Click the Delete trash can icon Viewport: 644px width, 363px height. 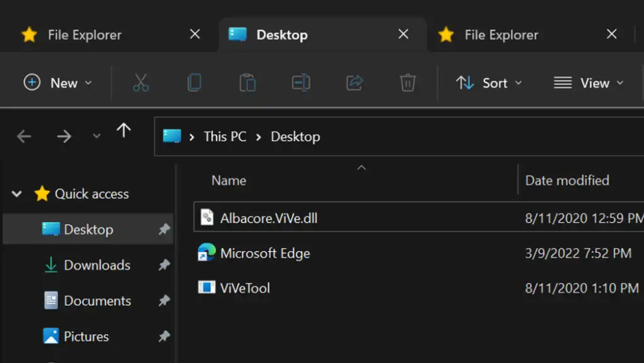[408, 83]
